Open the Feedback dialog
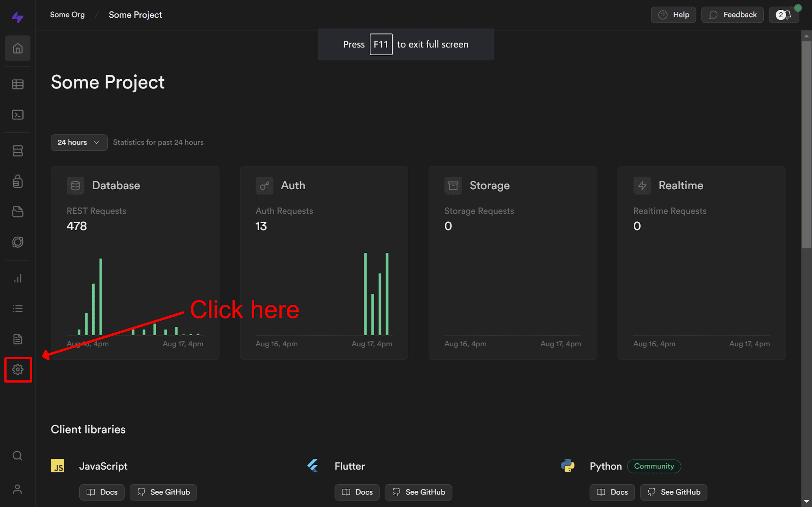The height and width of the screenshot is (507, 812). click(732, 15)
